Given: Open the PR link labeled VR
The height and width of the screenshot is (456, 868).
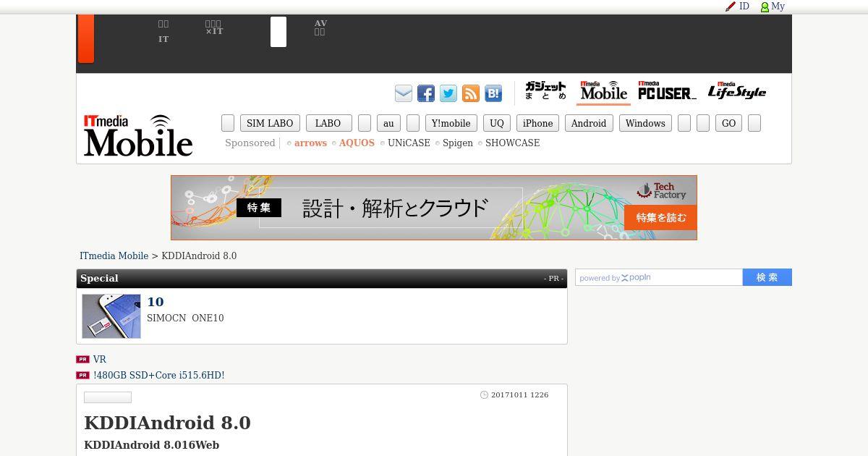Looking at the screenshot, I should point(100,360).
